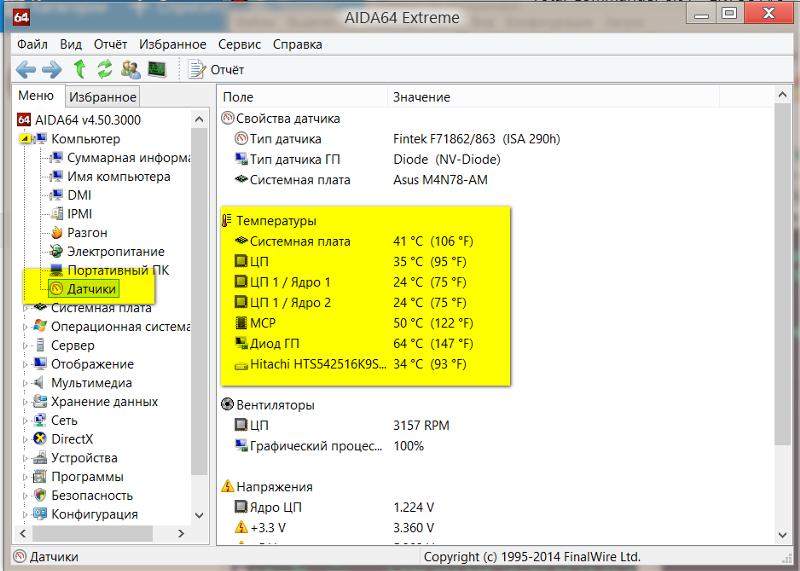Screen dimensions: 800x571
Task: Select the Hitachi HTS542516K9S hard drive row
Action: point(351,364)
